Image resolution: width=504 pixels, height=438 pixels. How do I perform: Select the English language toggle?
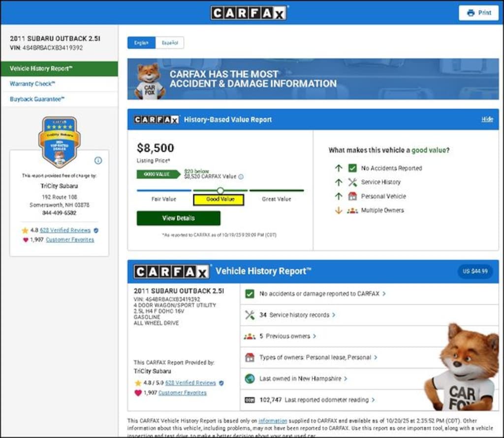coord(141,43)
